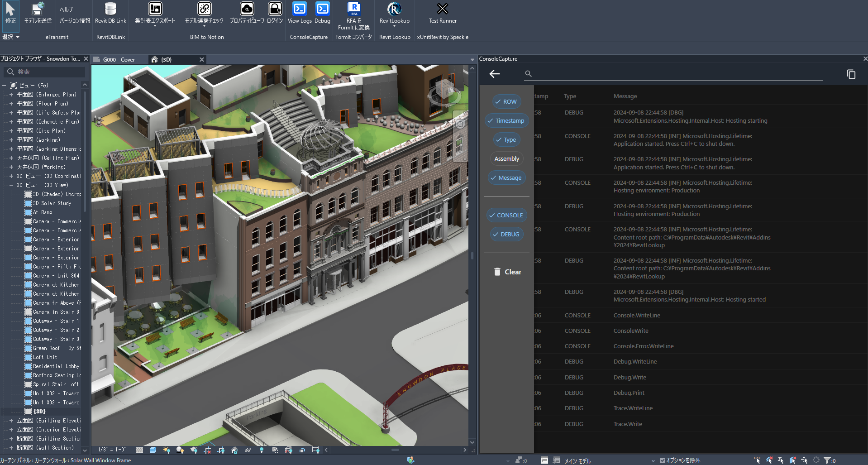Viewport: 868px width, 465px height.
Task: Click the back arrow in ConsoleCapture
Action: click(495, 74)
